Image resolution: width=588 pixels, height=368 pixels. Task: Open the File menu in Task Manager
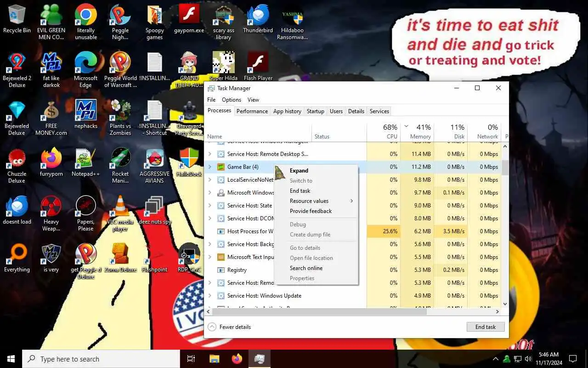tap(211, 100)
